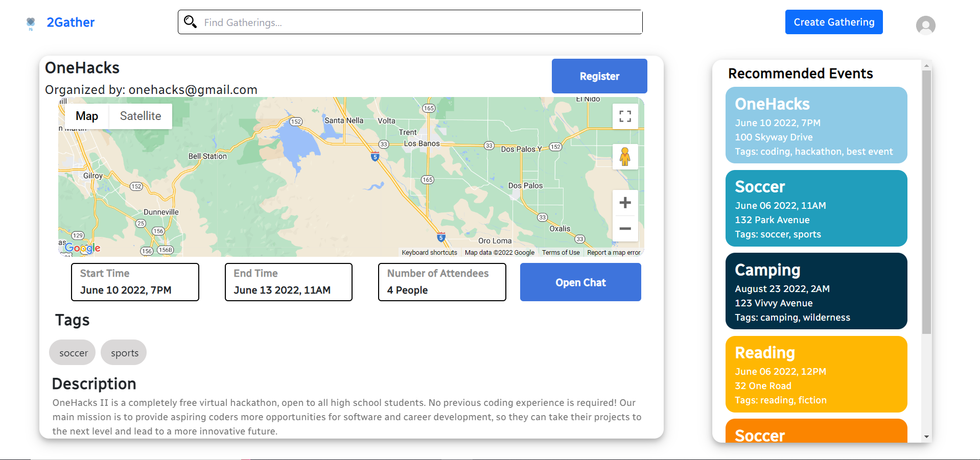Image resolution: width=980 pixels, height=460 pixels.
Task: Zoom in on the map
Action: (625, 203)
